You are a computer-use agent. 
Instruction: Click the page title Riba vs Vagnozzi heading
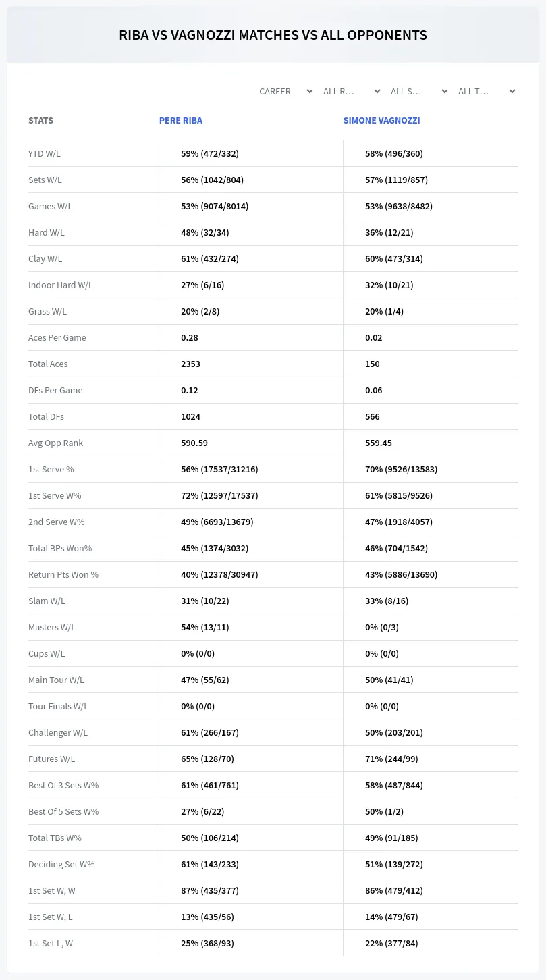tap(273, 35)
